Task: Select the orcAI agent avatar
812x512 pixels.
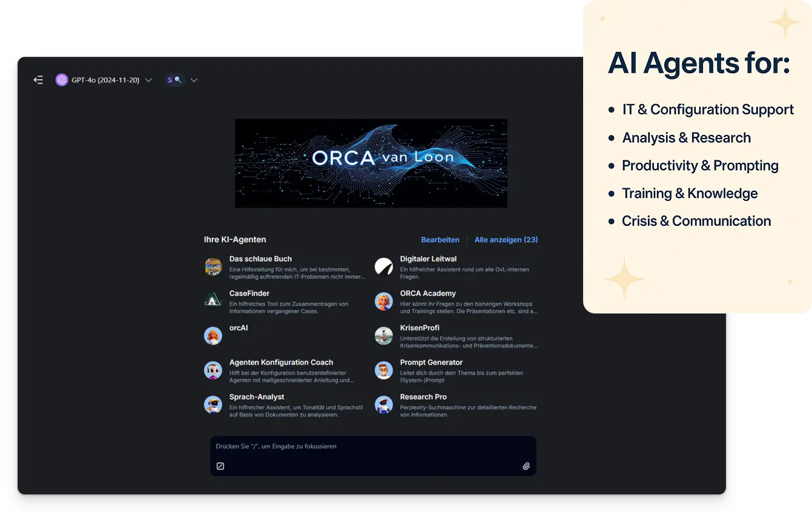Action: pyautogui.click(x=213, y=336)
